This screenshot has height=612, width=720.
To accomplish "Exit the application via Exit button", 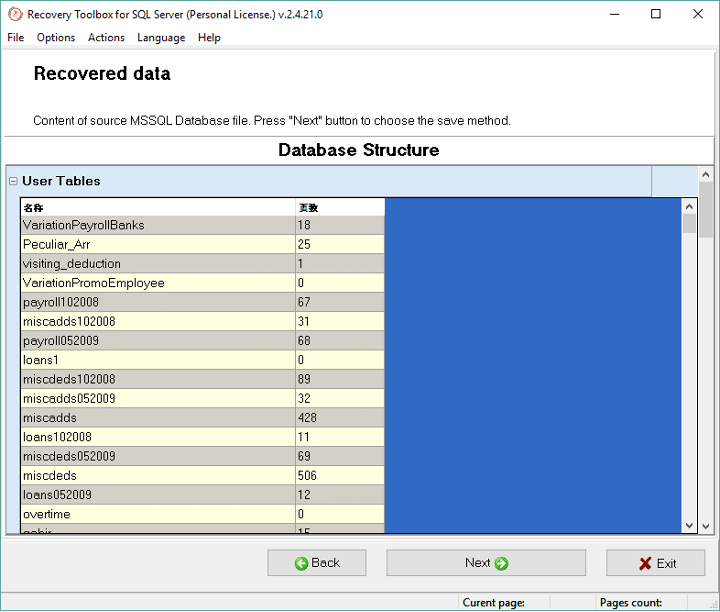I will pos(655,563).
